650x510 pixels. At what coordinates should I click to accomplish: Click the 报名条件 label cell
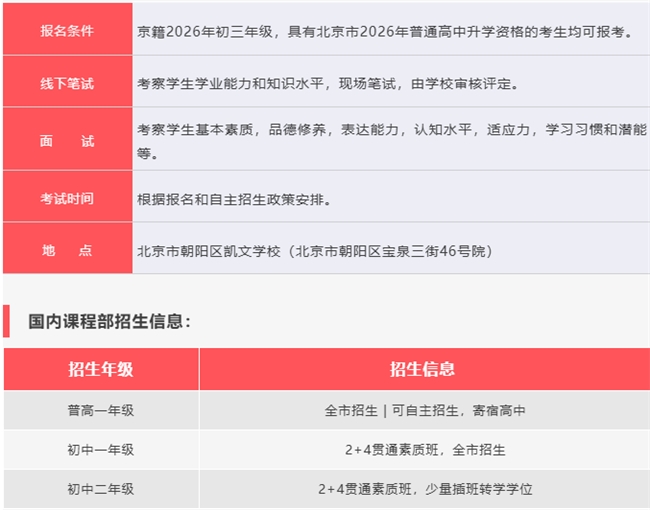coord(67,31)
